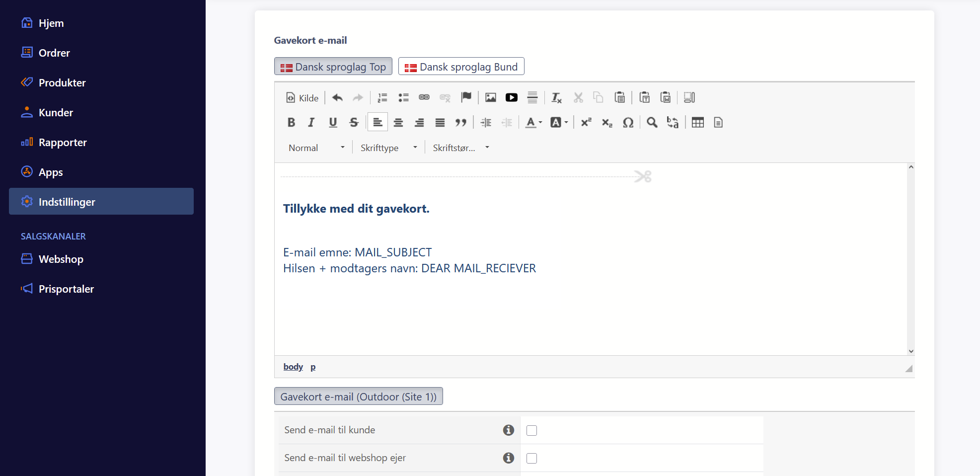980x476 pixels.
Task: Click the Kilde source view button
Action: (302, 98)
